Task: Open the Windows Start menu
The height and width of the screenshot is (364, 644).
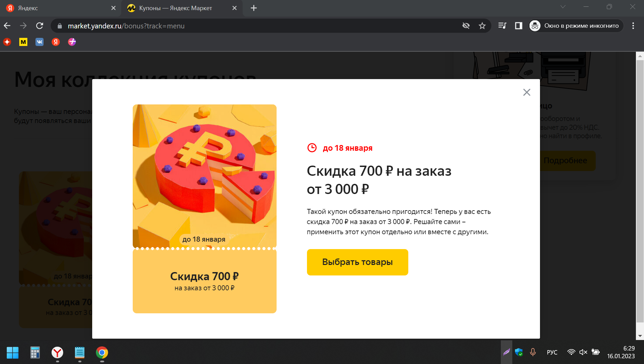Action: point(13,353)
